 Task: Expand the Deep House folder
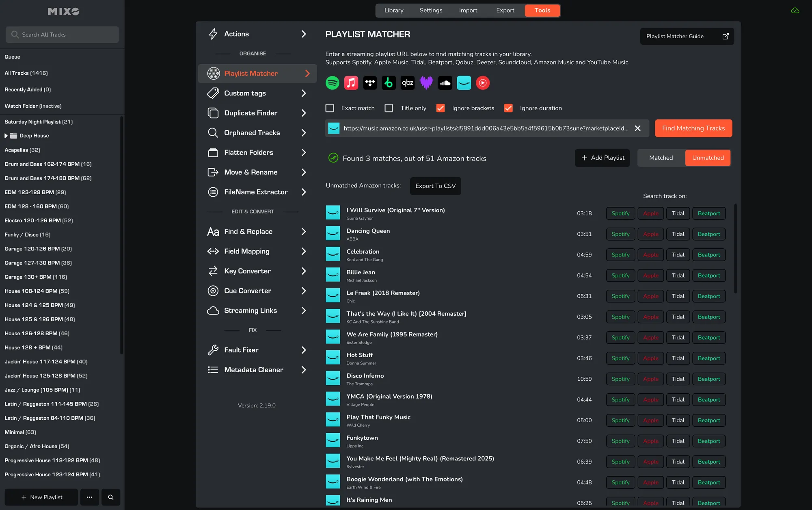(x=6, y=136)
